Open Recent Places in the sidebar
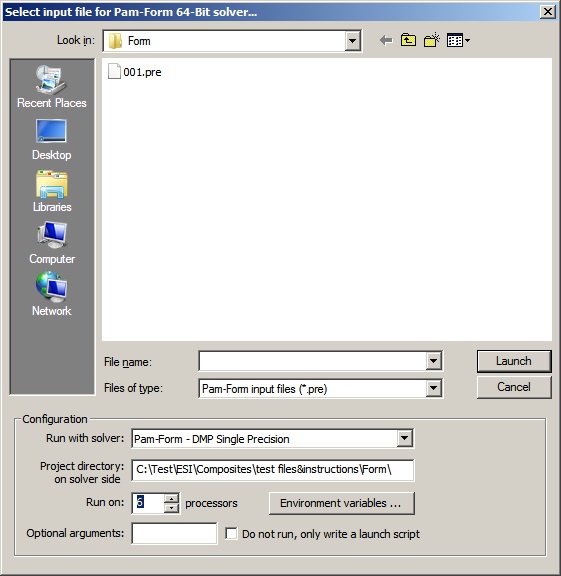This screenshot has height=576, width=561. click(51, 87)
